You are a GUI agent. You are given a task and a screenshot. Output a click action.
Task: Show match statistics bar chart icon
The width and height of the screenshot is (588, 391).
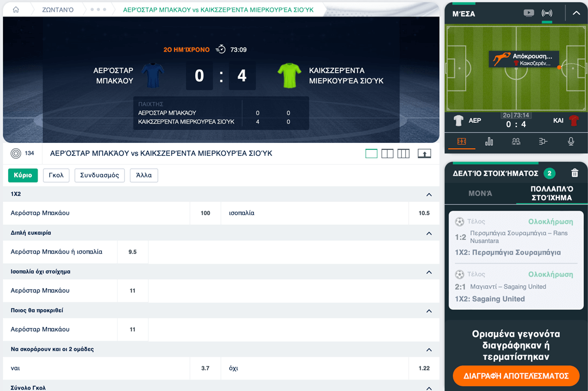[489, 141]
